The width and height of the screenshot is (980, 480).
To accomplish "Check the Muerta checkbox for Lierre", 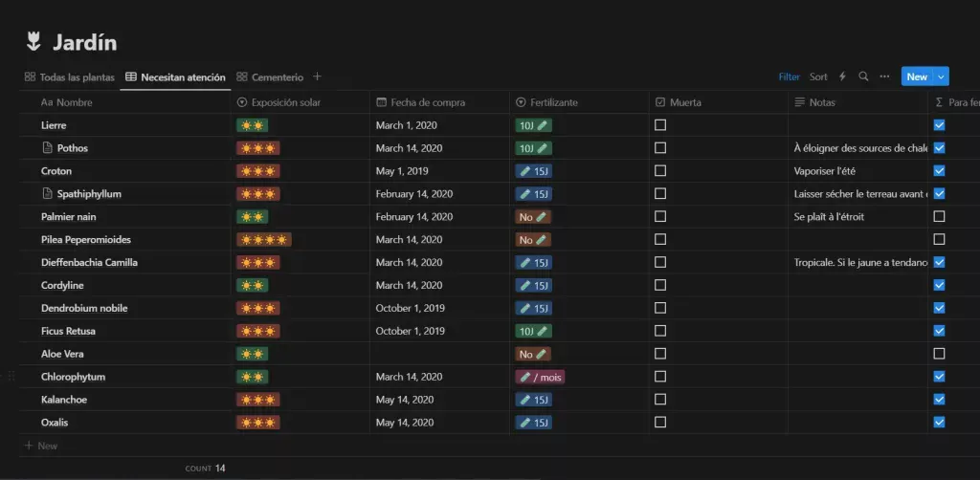I will [660, 125].
